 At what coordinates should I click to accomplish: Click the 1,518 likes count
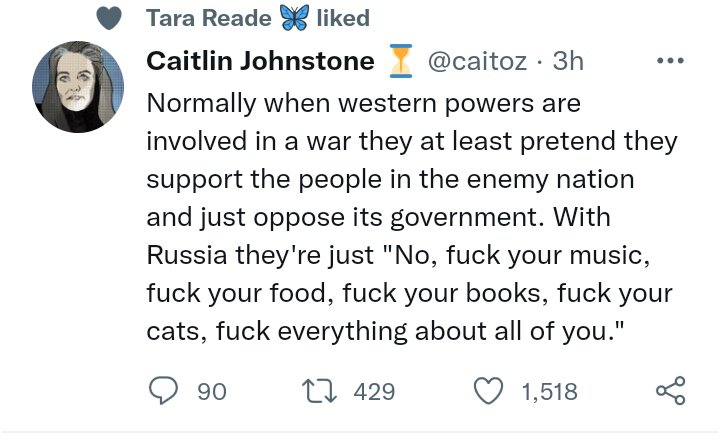coord(549,391)
